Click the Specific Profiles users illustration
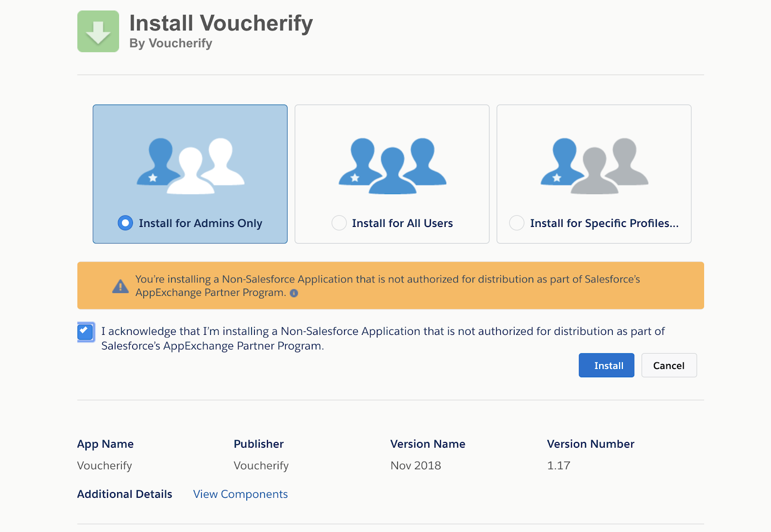771x532 pixels. (594, 166)
